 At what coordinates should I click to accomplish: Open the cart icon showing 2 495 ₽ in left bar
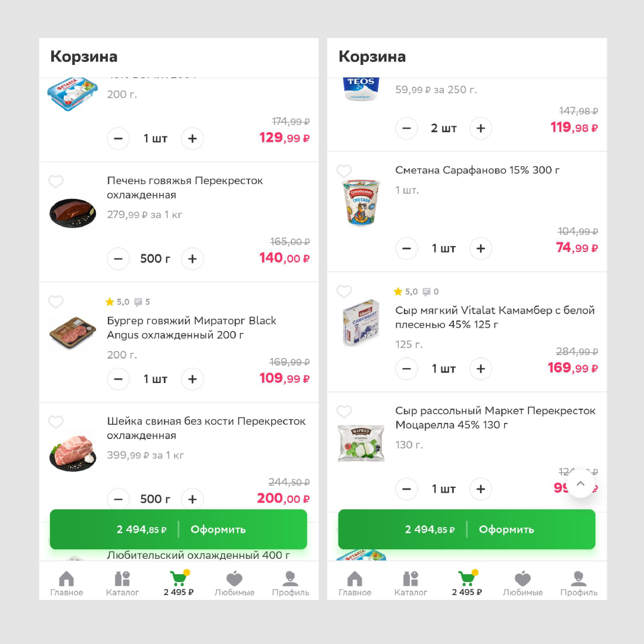point(179,584)
